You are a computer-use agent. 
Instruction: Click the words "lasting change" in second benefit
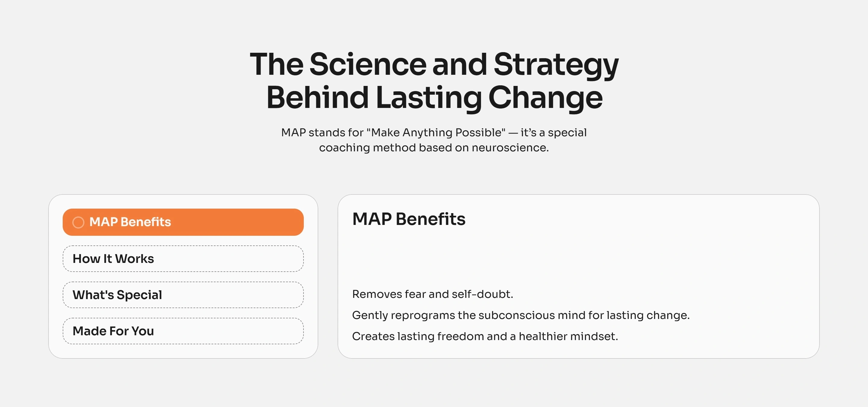pos(648,315)
